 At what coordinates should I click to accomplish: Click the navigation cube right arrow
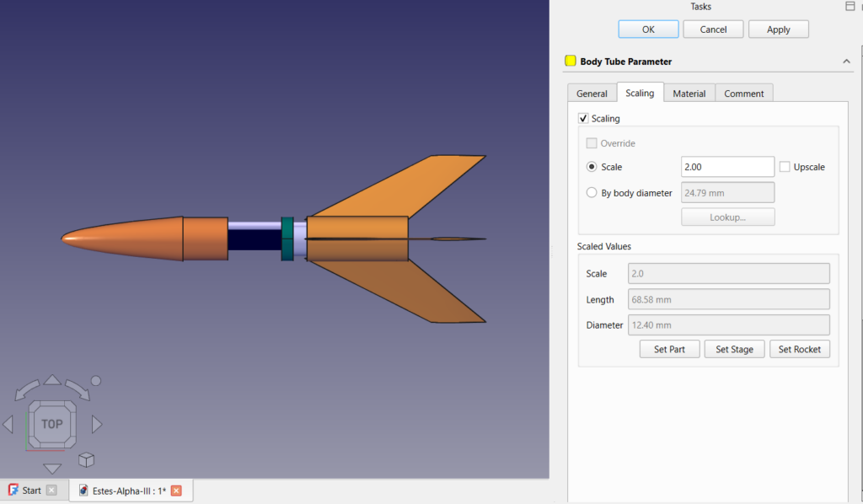pos(97,424)
